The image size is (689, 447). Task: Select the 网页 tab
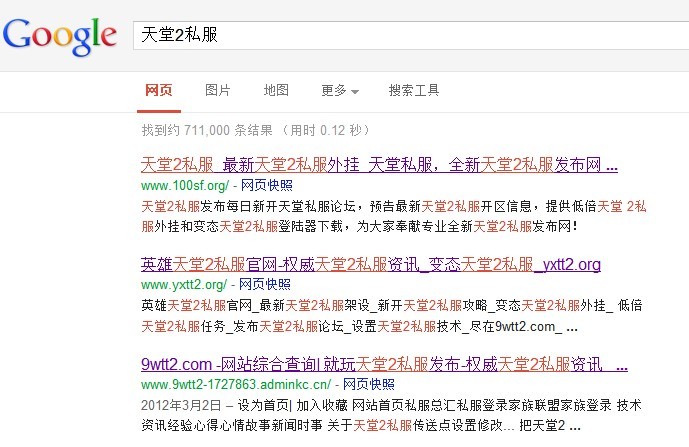coord(158,90)
